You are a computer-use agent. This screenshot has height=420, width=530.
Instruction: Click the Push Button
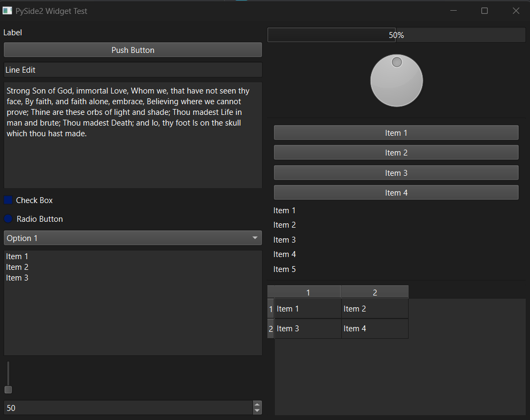point(133,50)
